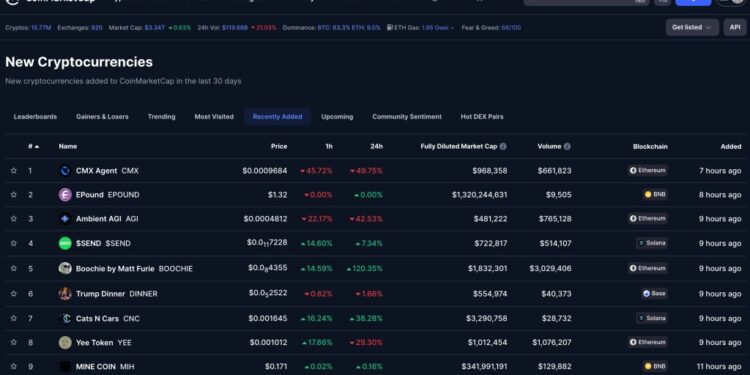Sort by the Price column header
The width and height of the screenshot is (750, 375).
tap(279, 146)
